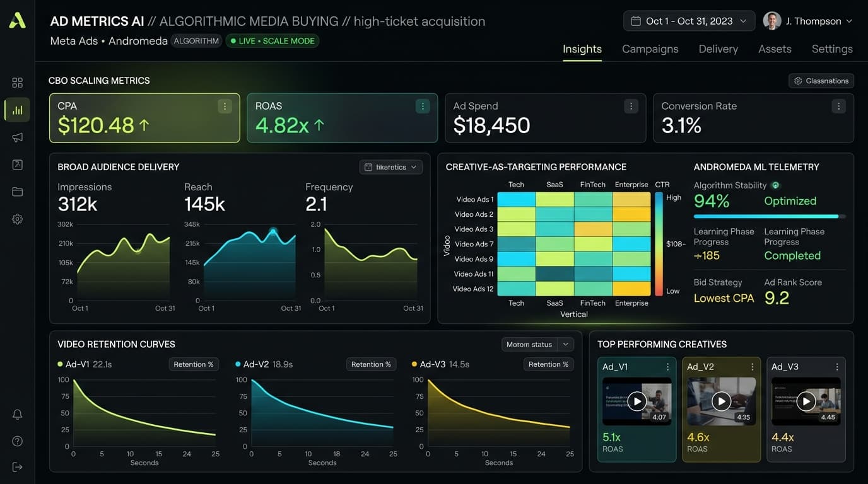Click the AD Metrics AI logo
The height and width of the screenshot is (484, 868).
pos(18,21)
